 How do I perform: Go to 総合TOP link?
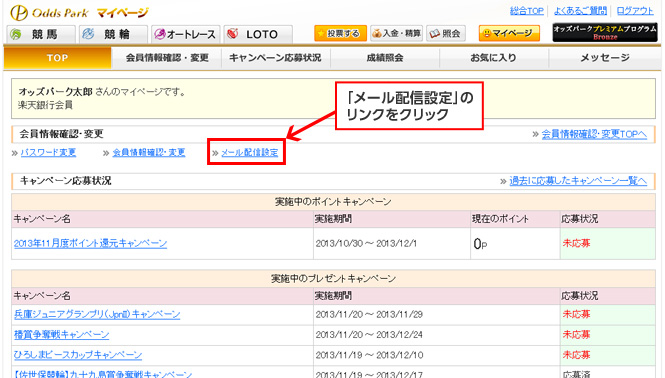pyautogui.click(x=526, y=11)
